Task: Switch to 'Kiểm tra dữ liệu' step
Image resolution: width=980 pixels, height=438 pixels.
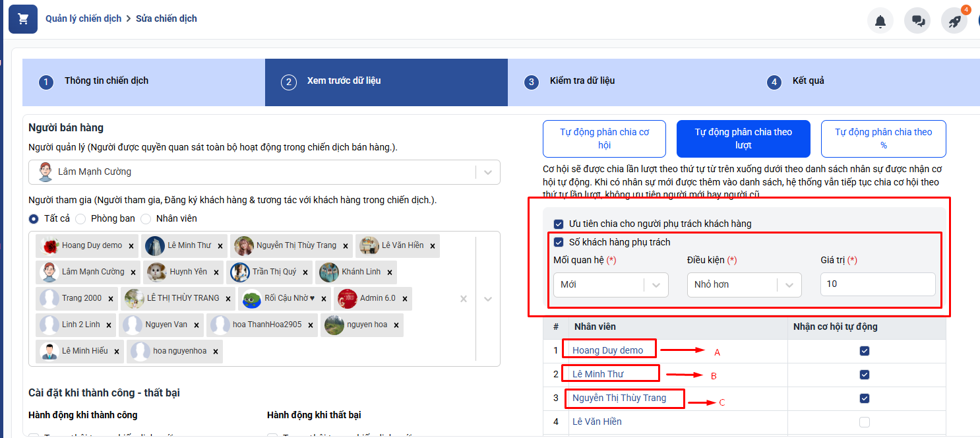Action: click(x=582, y=81)
